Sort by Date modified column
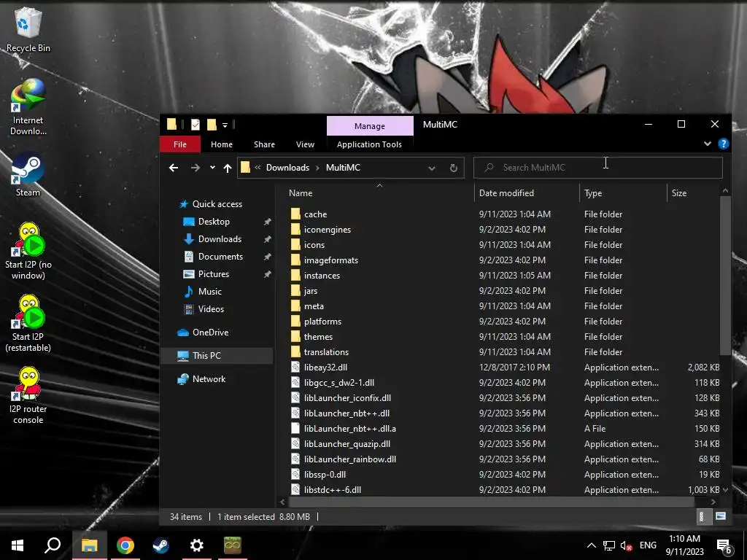 tap(527, 192)
